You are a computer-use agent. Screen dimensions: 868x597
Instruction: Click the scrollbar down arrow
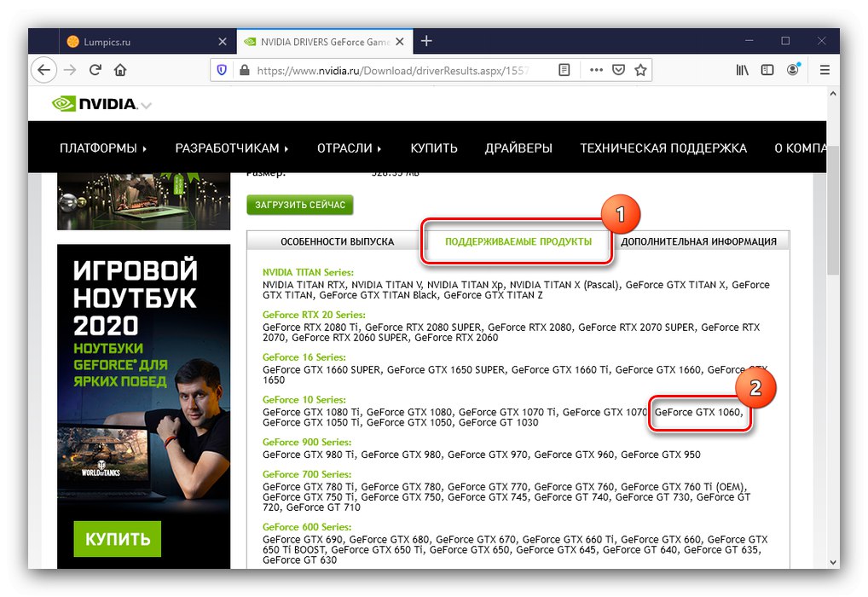coord(833,562)
